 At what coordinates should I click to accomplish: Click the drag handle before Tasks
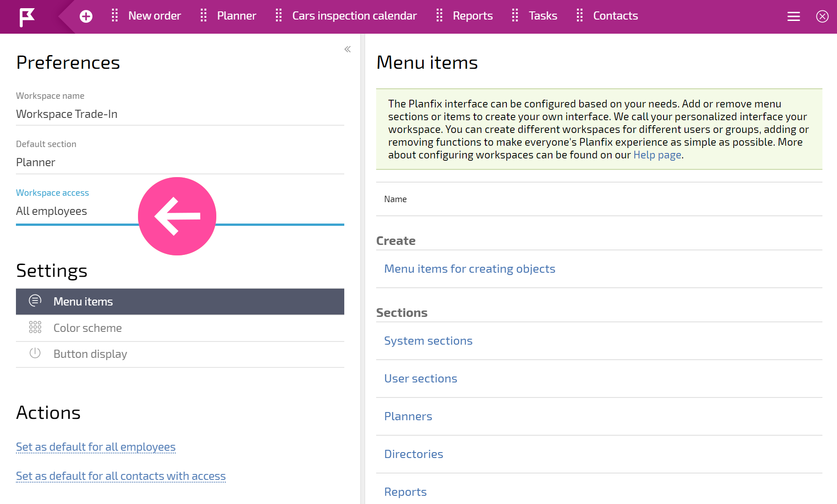pos(515,16)
